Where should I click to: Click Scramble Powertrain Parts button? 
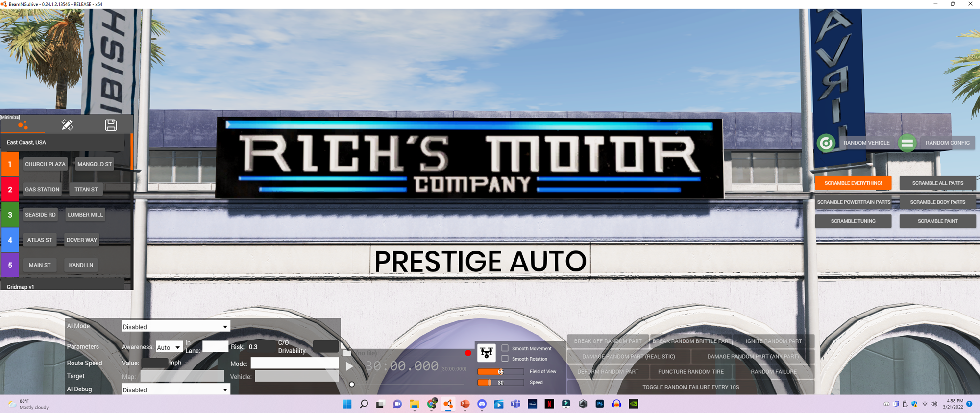(854, 202)
